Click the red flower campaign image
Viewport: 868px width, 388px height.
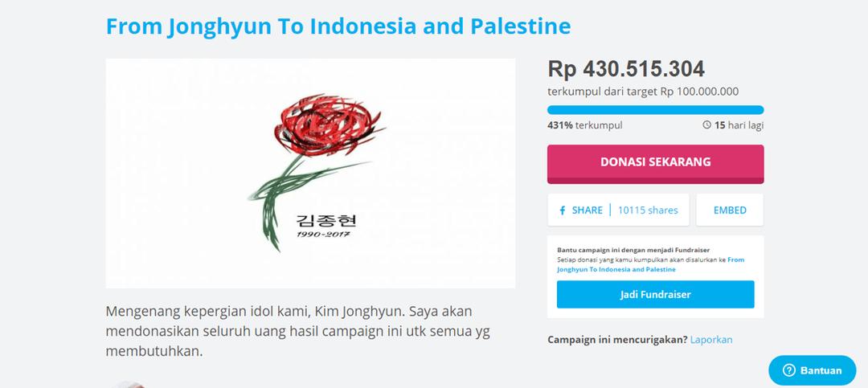(310, 174)
